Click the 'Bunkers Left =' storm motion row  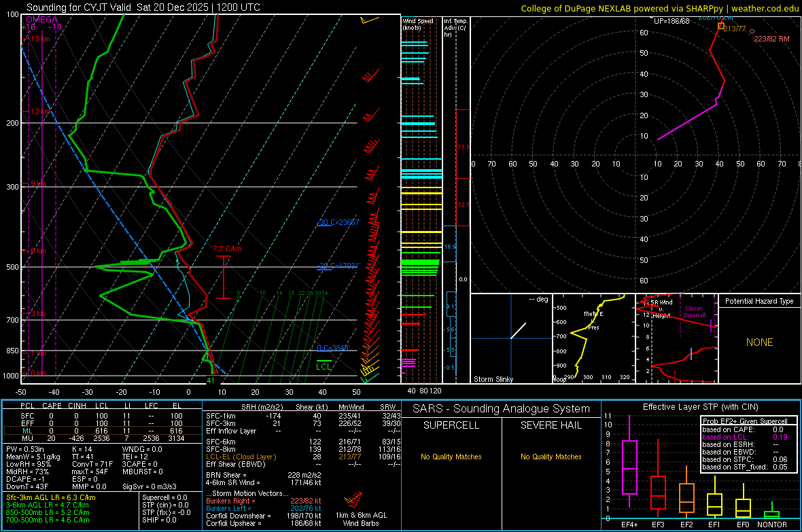pyautogui.click(x=264, y=508)
